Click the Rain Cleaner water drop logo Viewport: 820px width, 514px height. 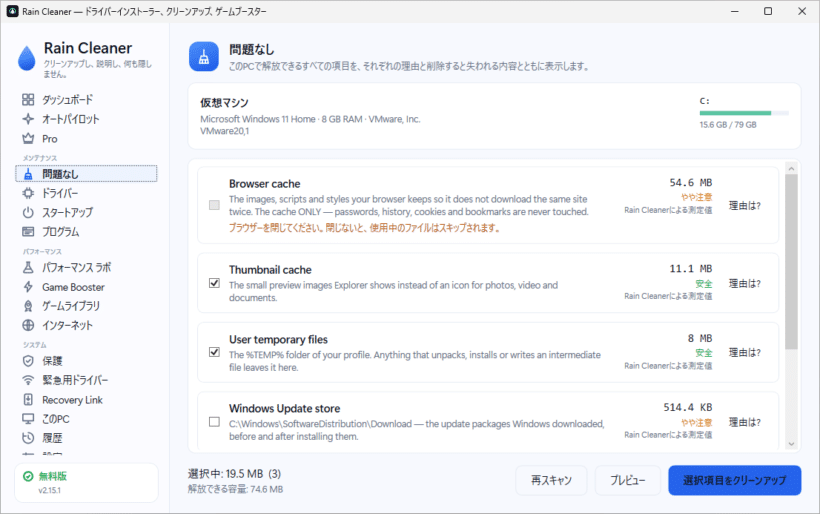click(27, 58)
